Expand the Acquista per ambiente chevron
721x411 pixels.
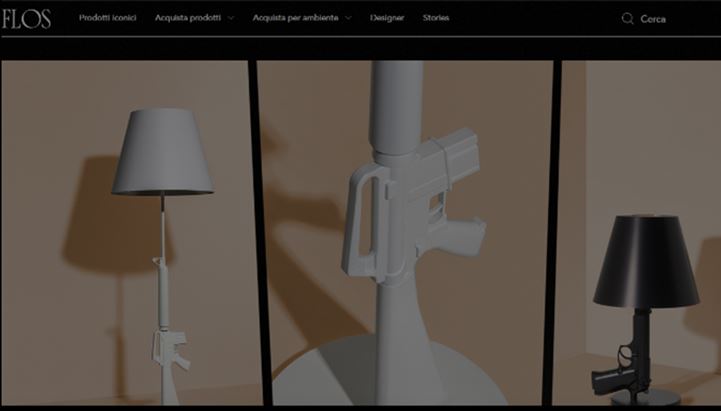pyautogui.click(x=348, y=18)
